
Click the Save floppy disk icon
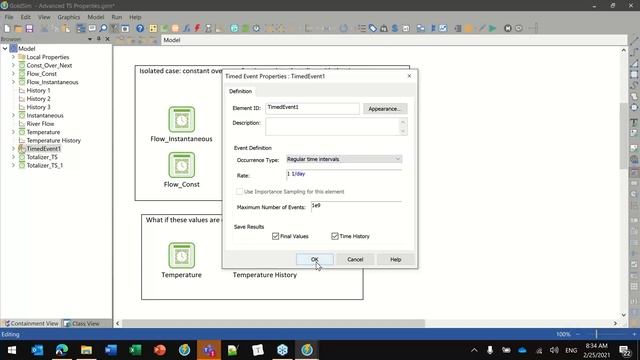coord(29,29)
